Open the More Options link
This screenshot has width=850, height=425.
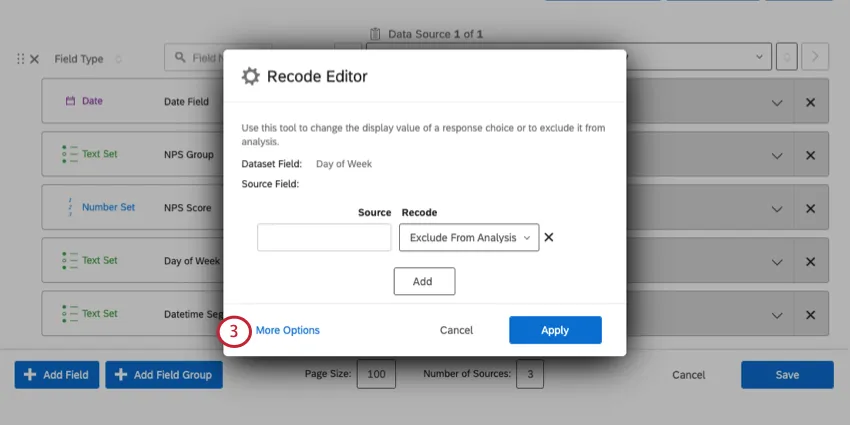[287, 330]
